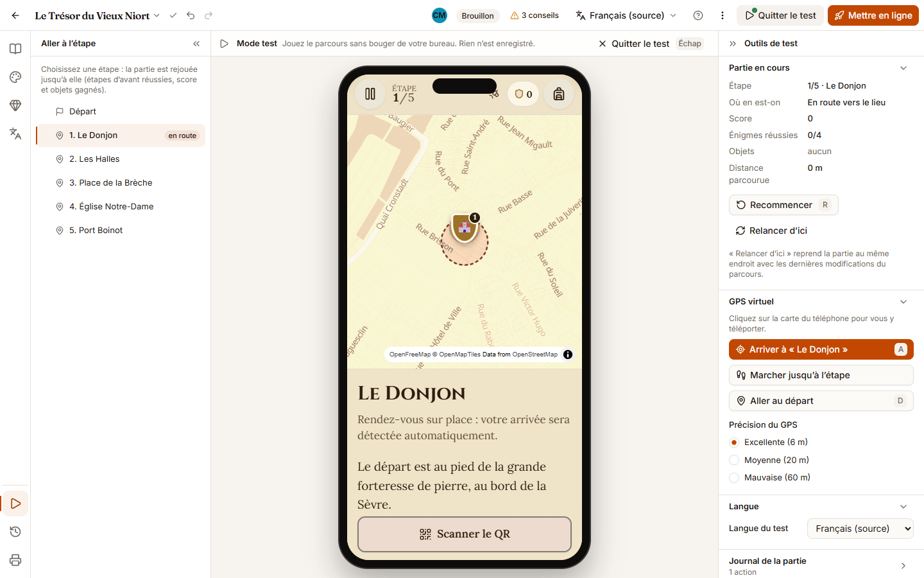
Task: Open the history icon in sidebar
Action: click(x=15, y=532)
